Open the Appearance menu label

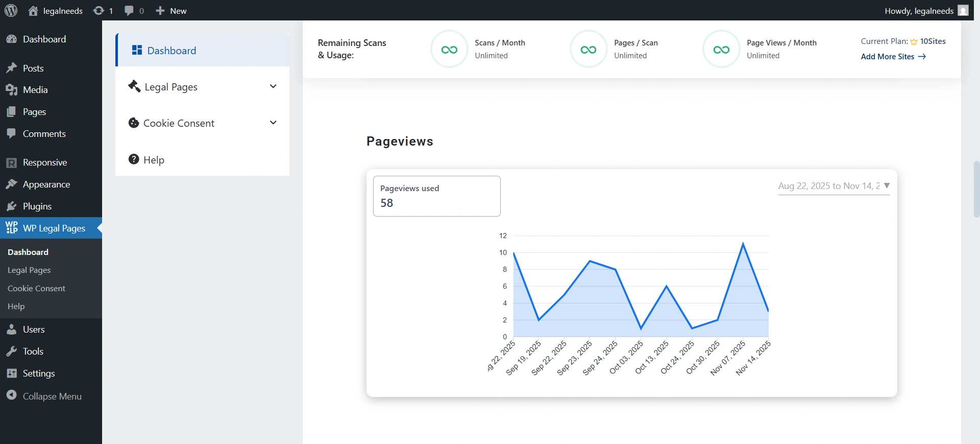(46, 184)
